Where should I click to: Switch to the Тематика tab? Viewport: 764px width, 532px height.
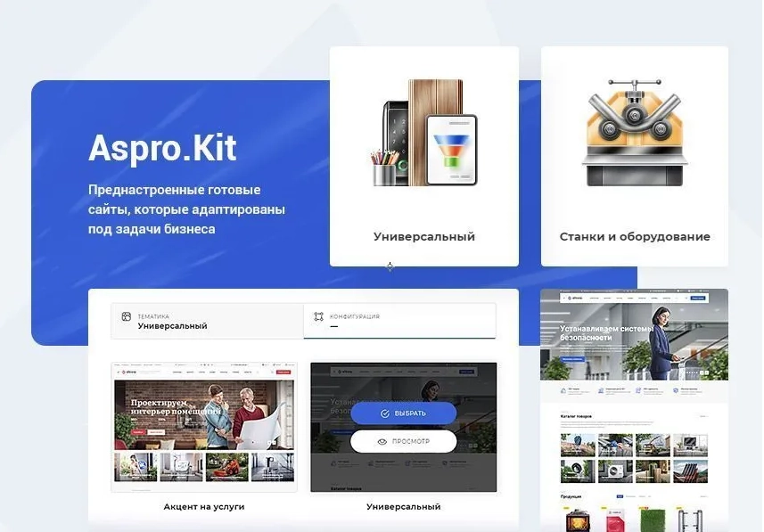pyautogui.click(x=208, y=321)
